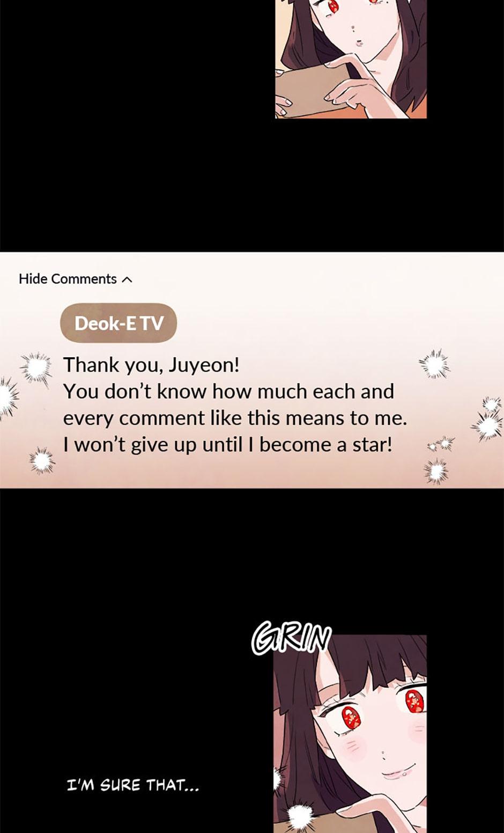
Task: Click the tiny sparkle right after "star!"
Action: click(x=442, y=444)
